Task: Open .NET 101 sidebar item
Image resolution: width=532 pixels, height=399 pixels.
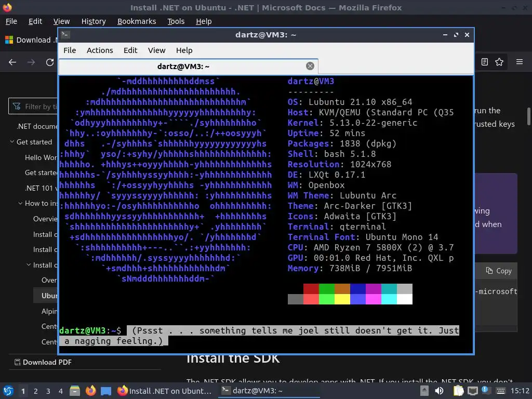Action: coord(41,188)
